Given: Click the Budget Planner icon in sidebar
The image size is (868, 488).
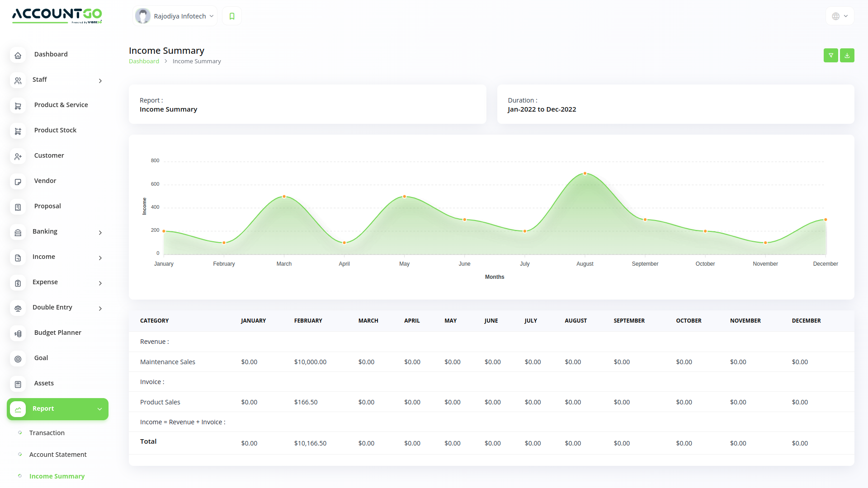Looking at the screenshot, I should [x=18, y=333].
